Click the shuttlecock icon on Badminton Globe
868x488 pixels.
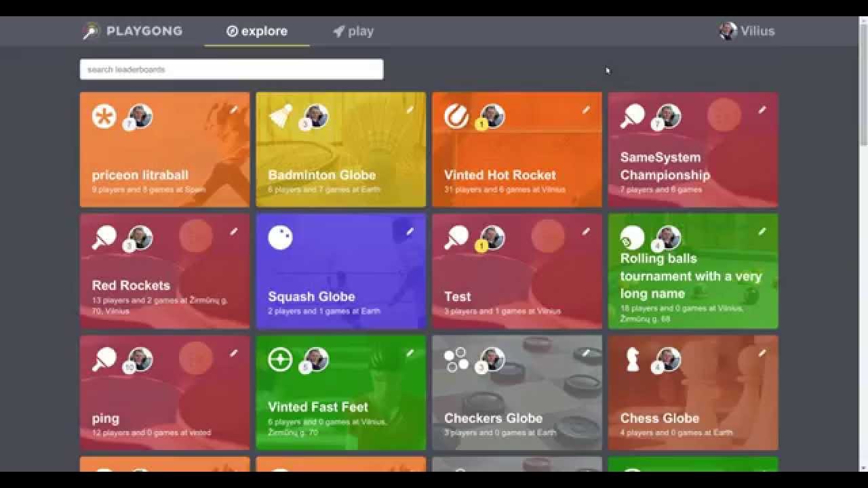coord(281,117)
